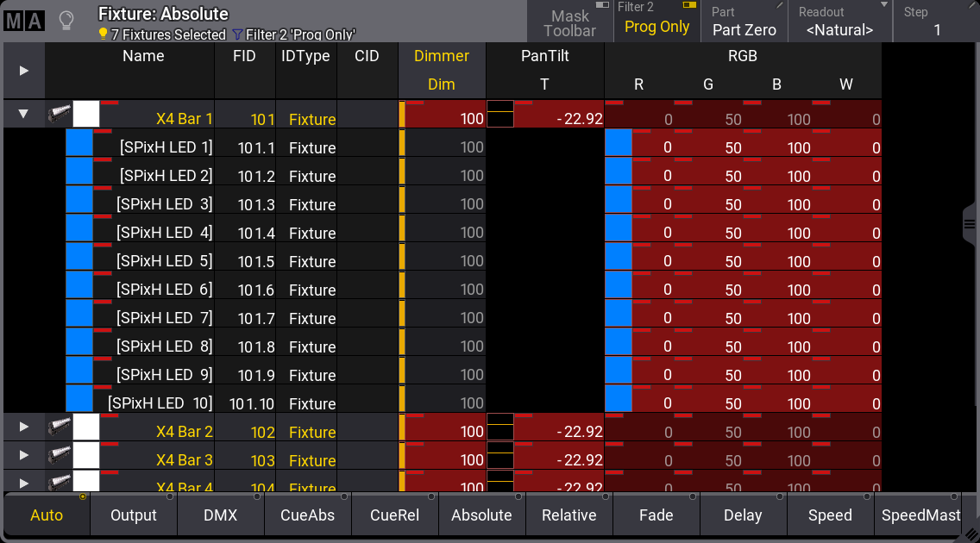
Task: Open the Readout Natural dropdown
Action: (x=839, y=22)
